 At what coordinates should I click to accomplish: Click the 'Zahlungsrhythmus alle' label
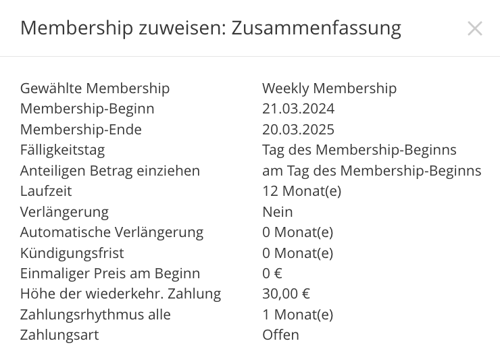pos(95,315)
